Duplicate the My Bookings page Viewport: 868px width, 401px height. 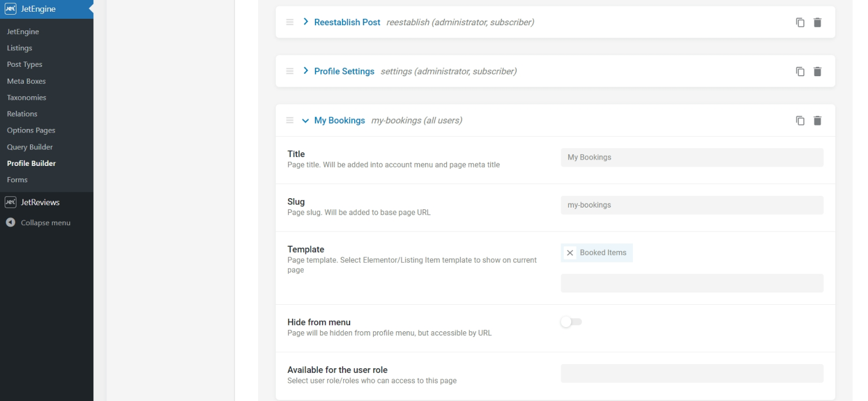pyautogui.click(x=800, y=121)
